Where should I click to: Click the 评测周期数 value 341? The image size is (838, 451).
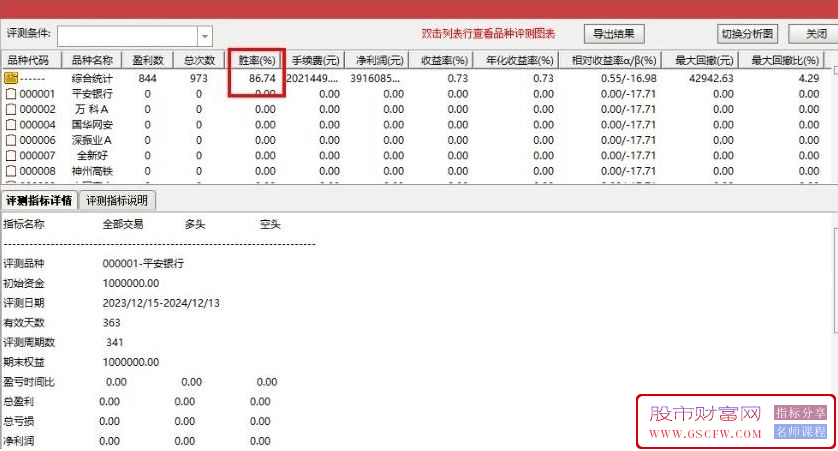point(115,343)
